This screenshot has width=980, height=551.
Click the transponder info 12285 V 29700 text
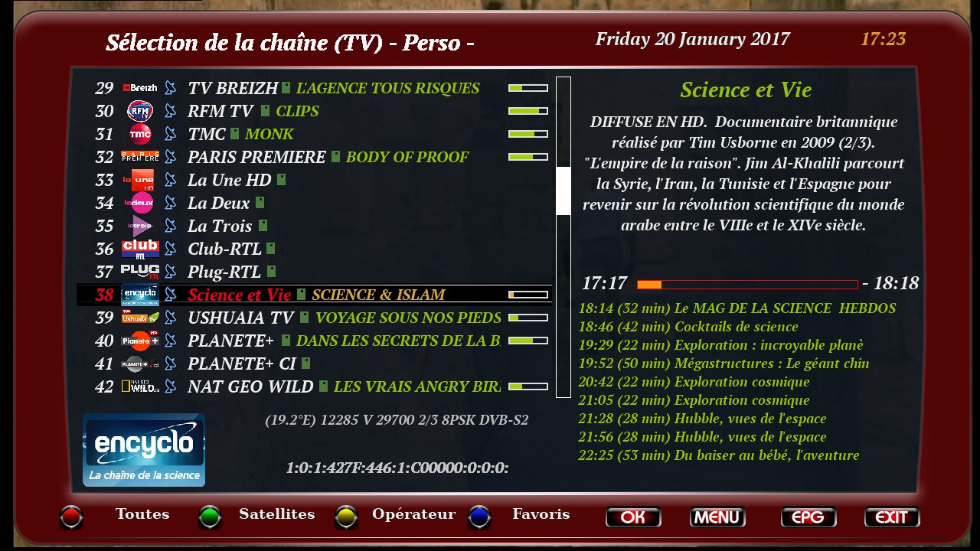pos(397,420)
